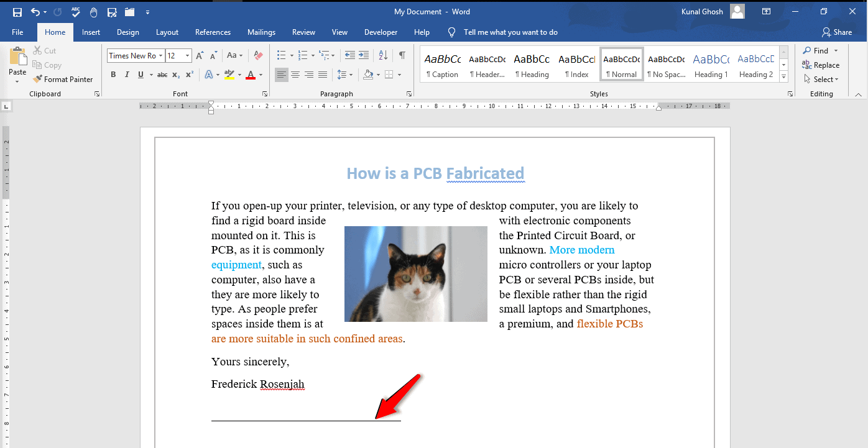Screen dimensions: 868x448
Task: Apply the red font color swatch
Action: tap(251, 75)
